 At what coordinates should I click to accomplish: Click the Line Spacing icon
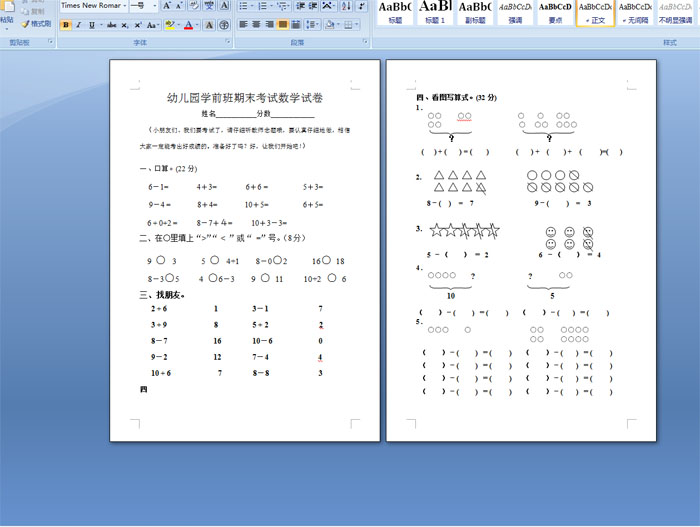[311, 25]
